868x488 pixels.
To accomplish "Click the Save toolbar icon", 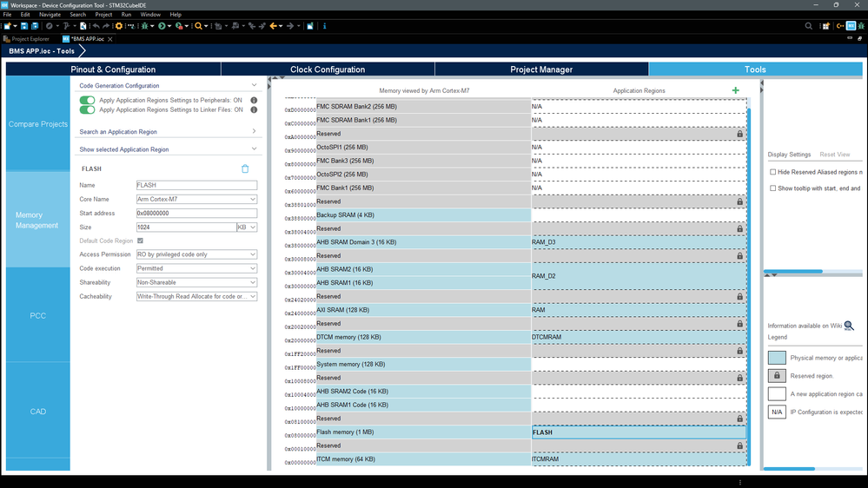I will (x=24, y=26).
